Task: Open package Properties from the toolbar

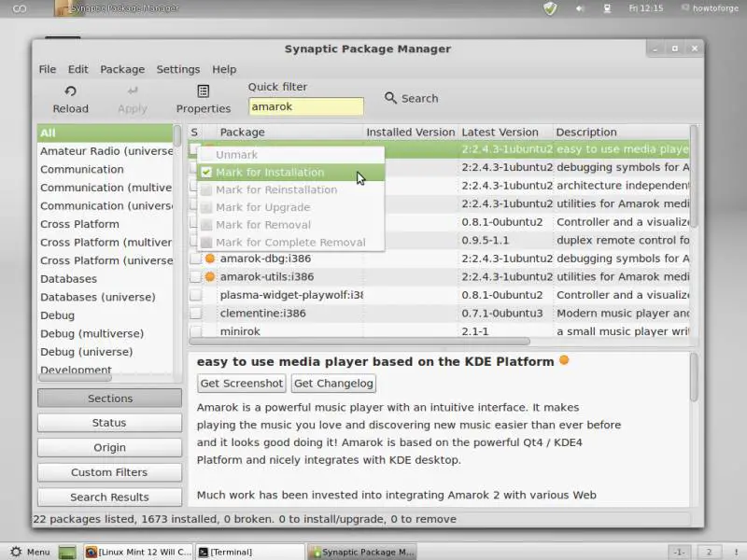Action: tap(203, 91)
